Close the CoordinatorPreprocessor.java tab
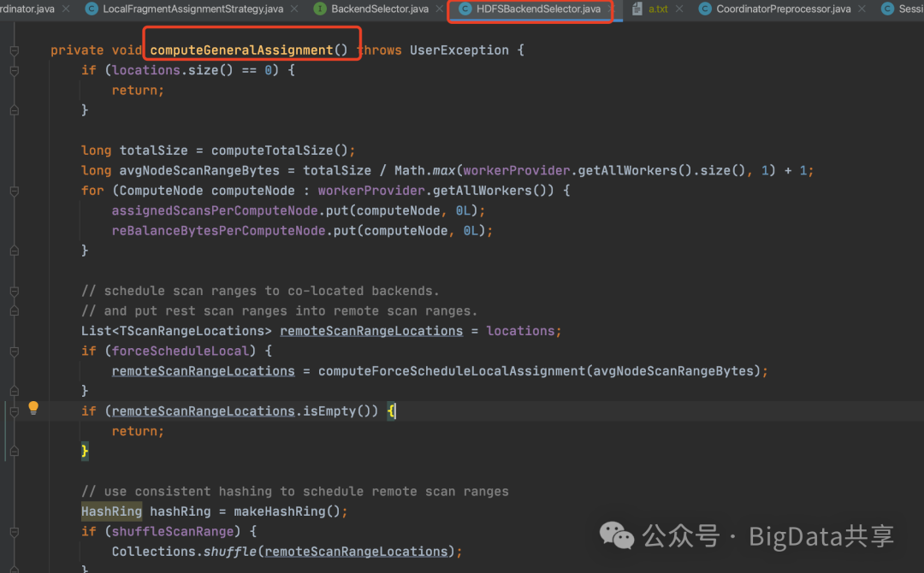Screen dimensions: 924x573 862,9
